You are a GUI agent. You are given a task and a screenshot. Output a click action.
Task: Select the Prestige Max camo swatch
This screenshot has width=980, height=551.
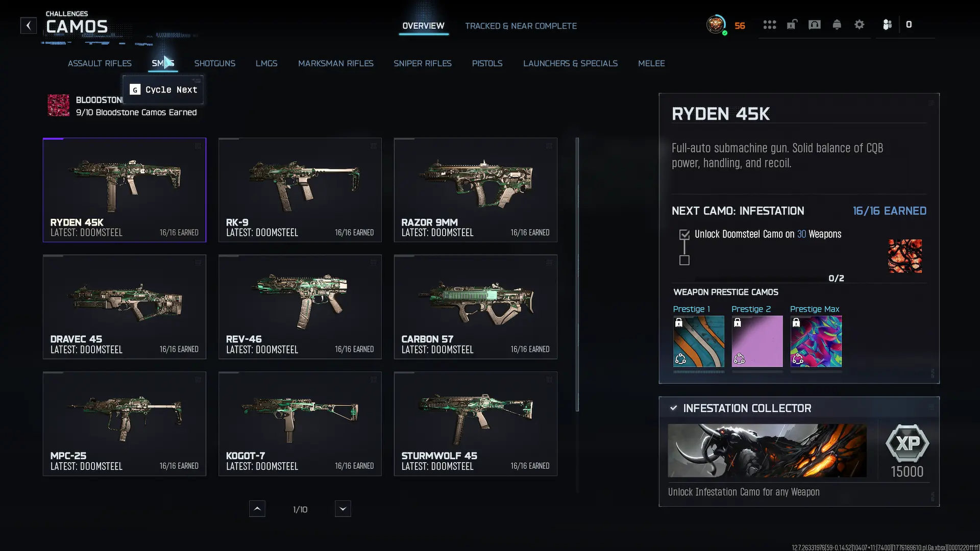click(x=816, y=341)
